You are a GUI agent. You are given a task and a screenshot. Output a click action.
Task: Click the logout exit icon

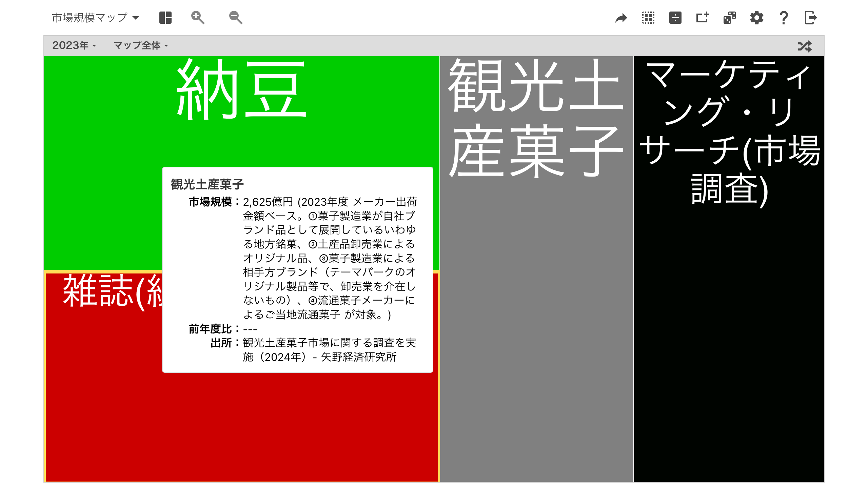pyautogui.click(x=811, y=18)
